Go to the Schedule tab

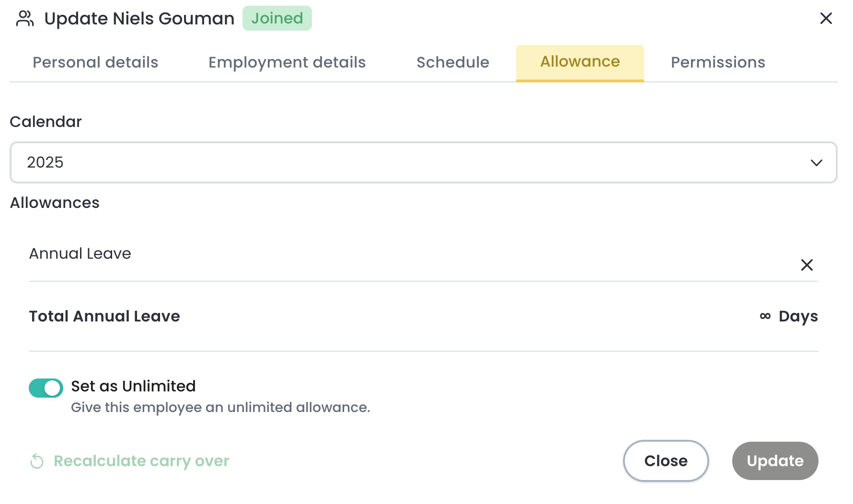pos(453,63)
